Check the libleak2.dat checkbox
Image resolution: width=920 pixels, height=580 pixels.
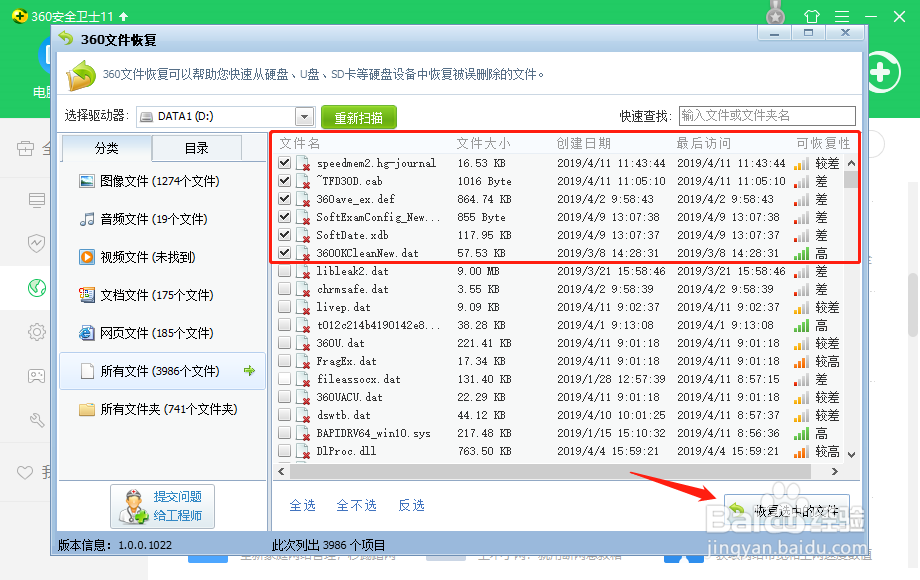point(285,271)
